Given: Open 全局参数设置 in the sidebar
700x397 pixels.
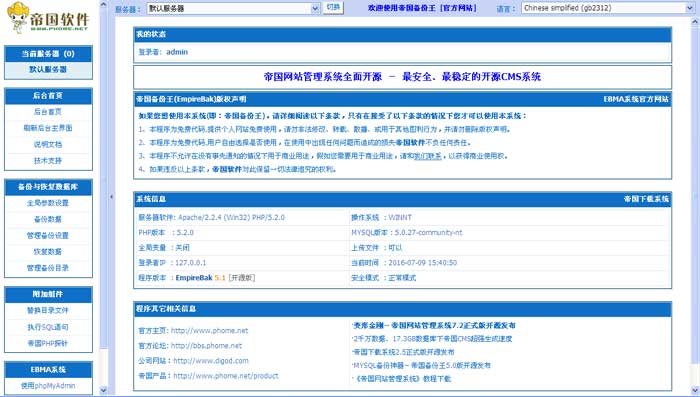Looking at the screenshot, I should click(x=48, y=203).
